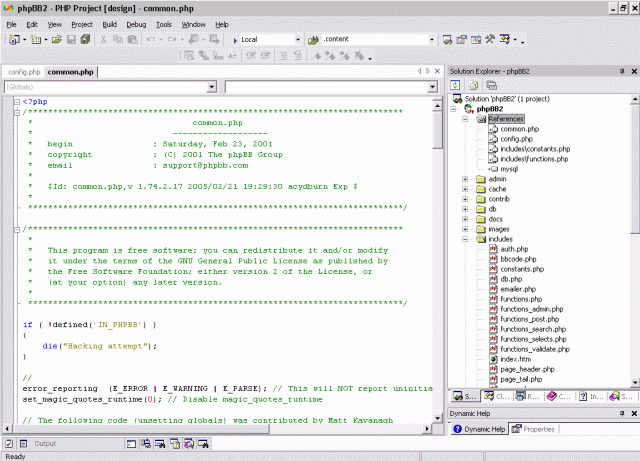Pin the Dynamic Help panel
Viewport: 640px width, 461px height.
point(622,413)
